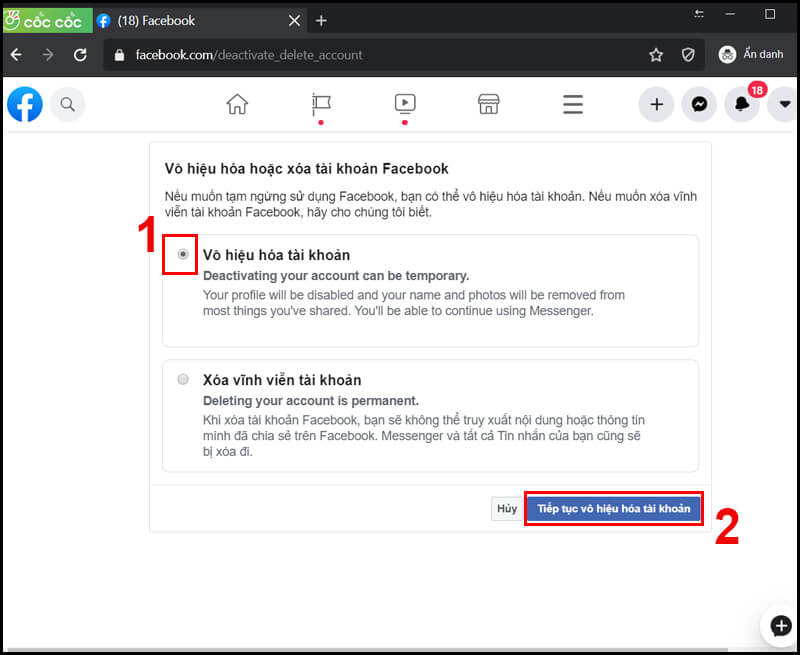Open the hamburger menu

pyautogui.click(x=572, y=104)
